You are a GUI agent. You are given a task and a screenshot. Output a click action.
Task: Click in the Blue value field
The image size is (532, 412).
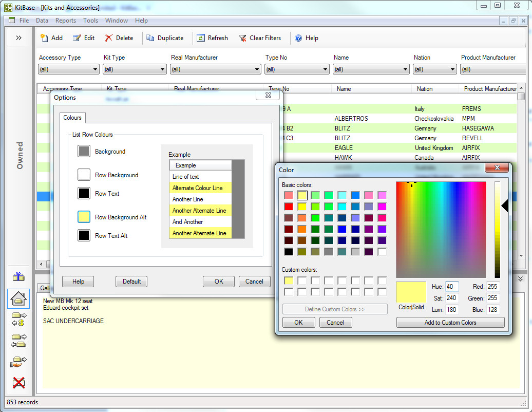point(493,309)
